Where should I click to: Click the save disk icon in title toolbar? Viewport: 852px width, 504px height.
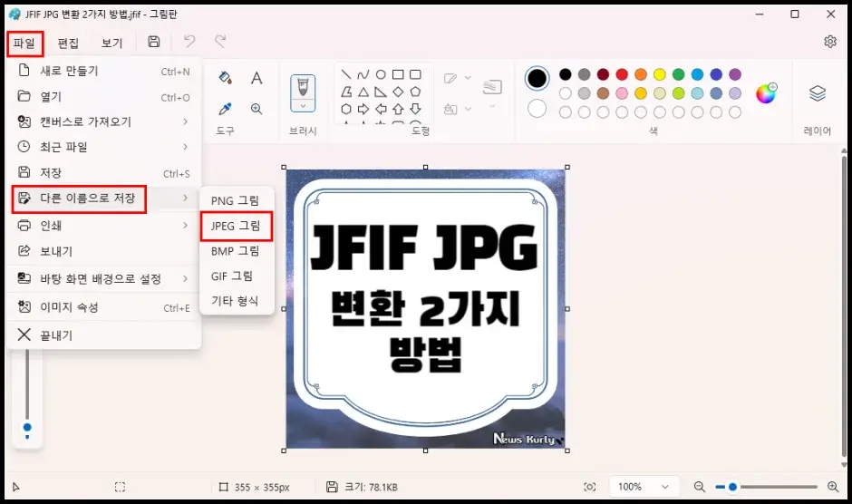(x=154, y=42)
